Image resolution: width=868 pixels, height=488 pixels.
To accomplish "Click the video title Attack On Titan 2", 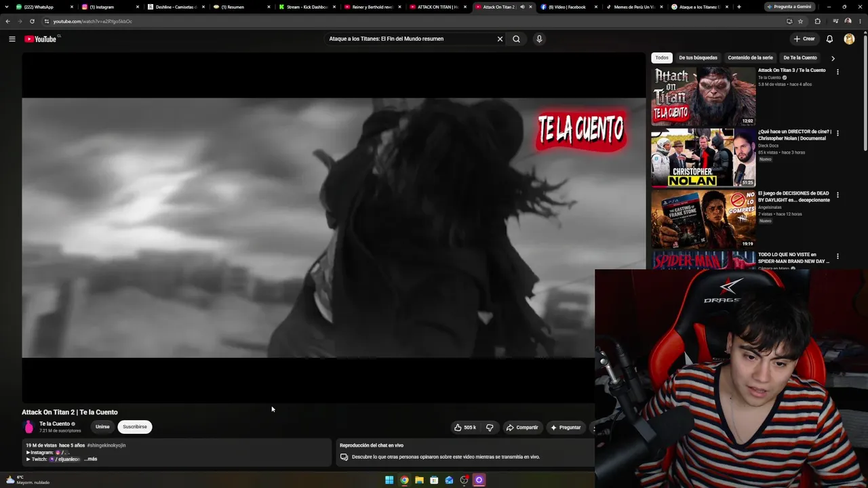I will (x=70, y=412).
